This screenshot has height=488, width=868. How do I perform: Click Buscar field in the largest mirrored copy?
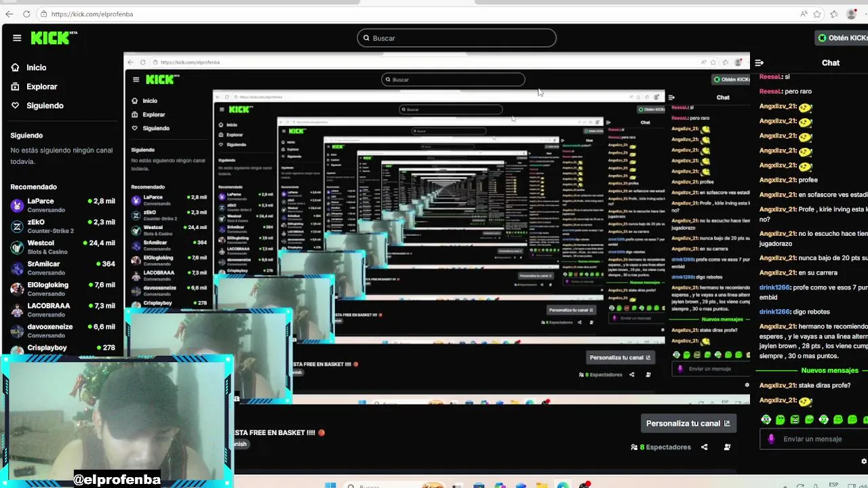pos(453,79)
